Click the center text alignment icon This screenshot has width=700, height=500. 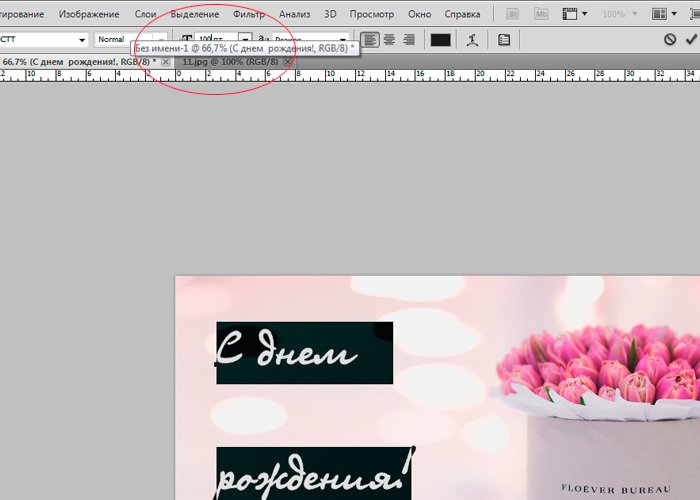[389, 40]
